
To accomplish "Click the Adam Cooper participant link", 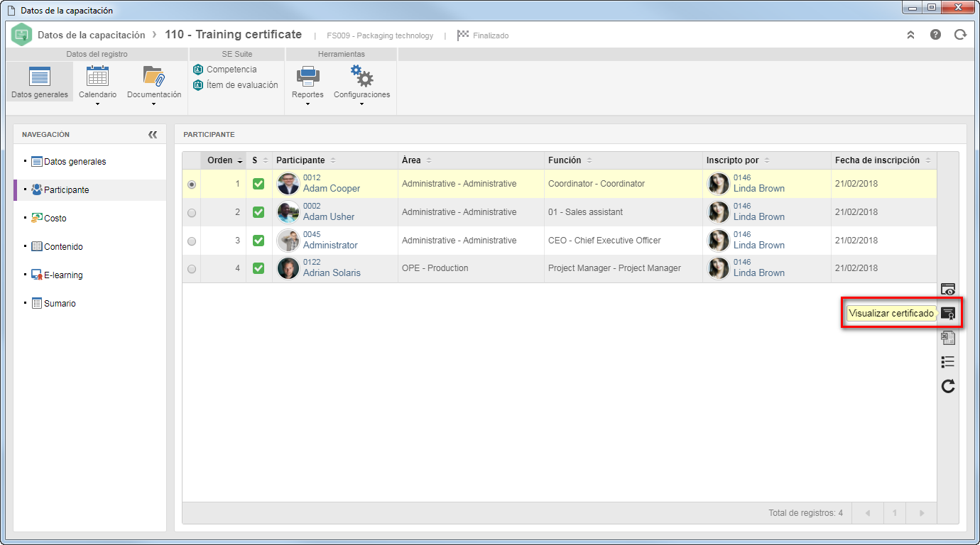I will 332,189.
